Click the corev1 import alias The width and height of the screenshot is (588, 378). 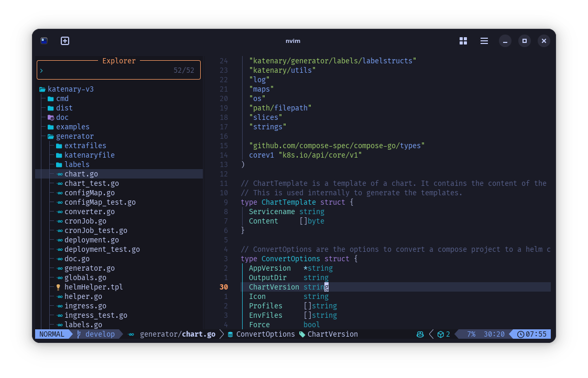click(262, 155)
